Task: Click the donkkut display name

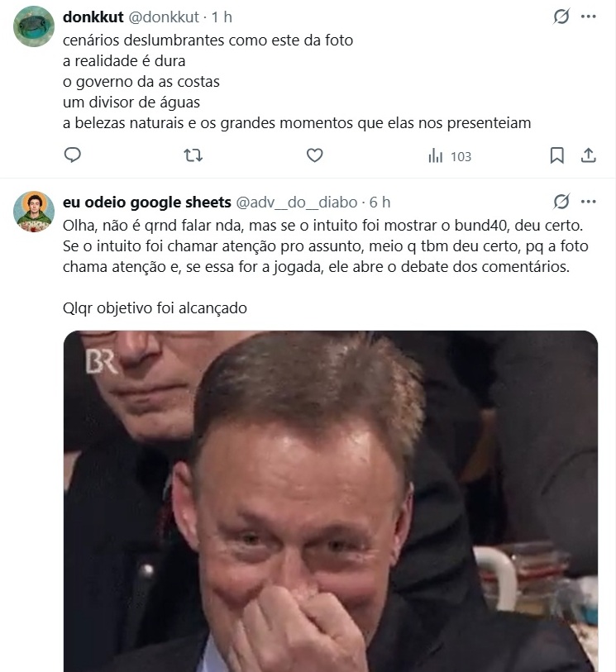Action: [93, 17]
